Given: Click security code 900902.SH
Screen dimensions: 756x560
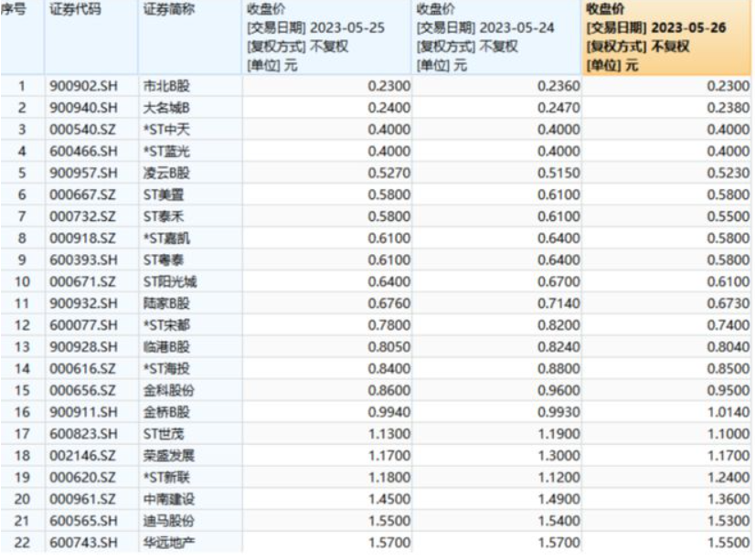Looking at the screenshot, I should coord(83,86).
